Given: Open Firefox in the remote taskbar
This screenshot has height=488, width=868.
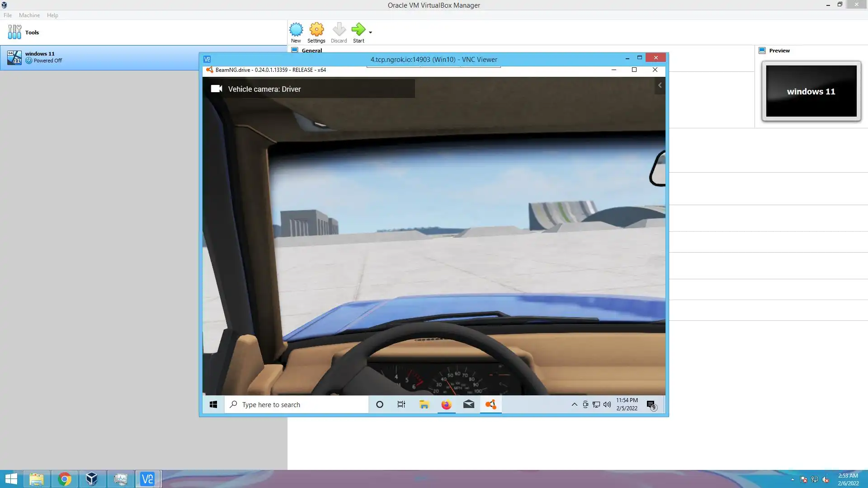Looking at the screenshot, I should coord(446,404).
